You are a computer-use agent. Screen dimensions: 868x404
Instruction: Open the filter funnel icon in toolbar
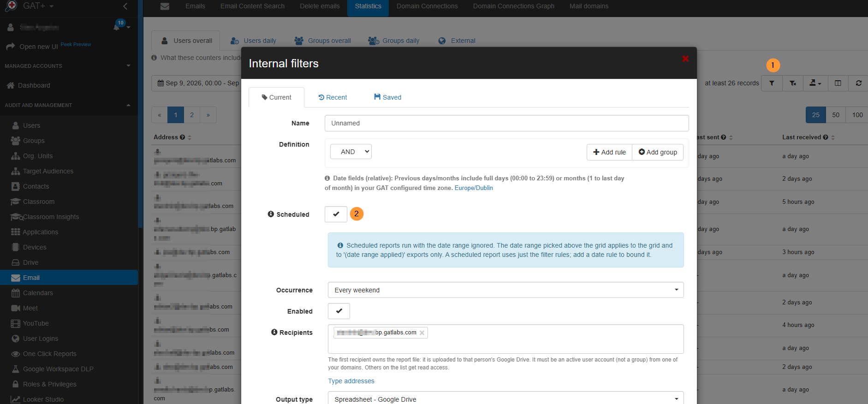coord(772,83)
